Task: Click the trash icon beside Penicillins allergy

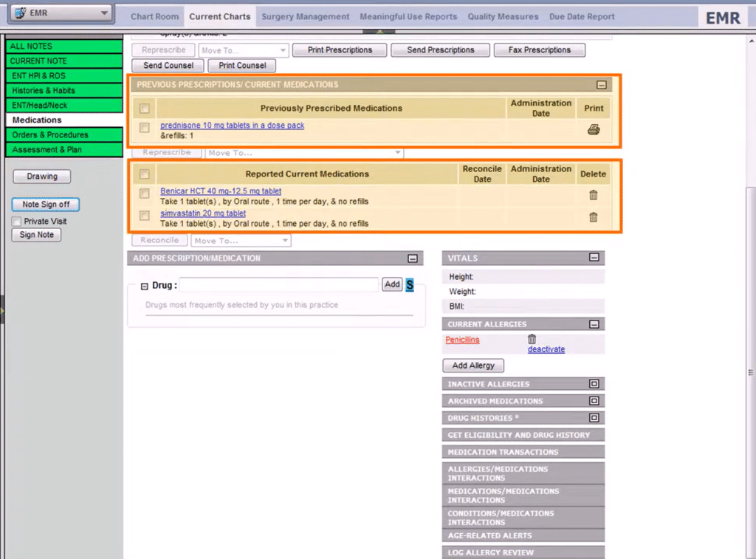Action: (x=532, y=339)
